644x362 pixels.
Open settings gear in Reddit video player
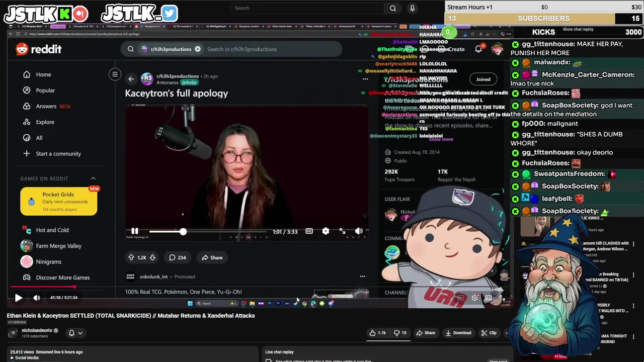click(x=326, y=231)
